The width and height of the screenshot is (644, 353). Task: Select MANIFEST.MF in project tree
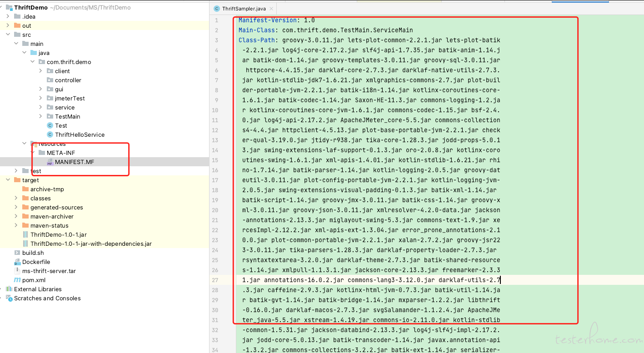pyautogui.click(x=105, y=162)
